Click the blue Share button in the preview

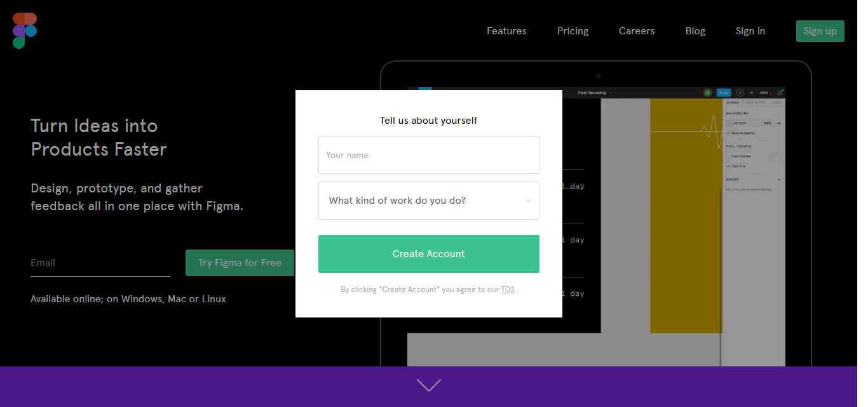pyautogui.click(x=724, y=93)
